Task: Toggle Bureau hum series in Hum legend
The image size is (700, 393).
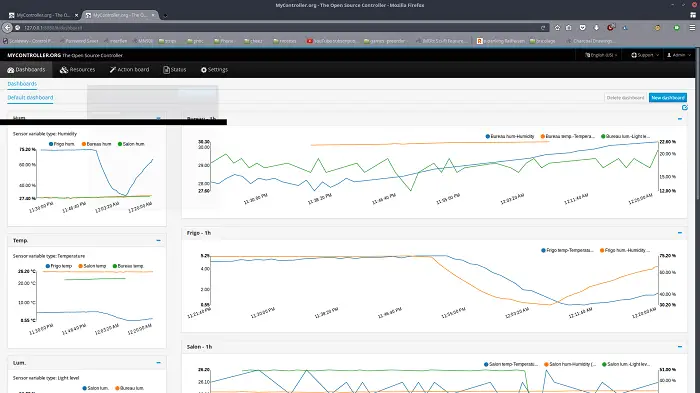Action: point(96,144)
